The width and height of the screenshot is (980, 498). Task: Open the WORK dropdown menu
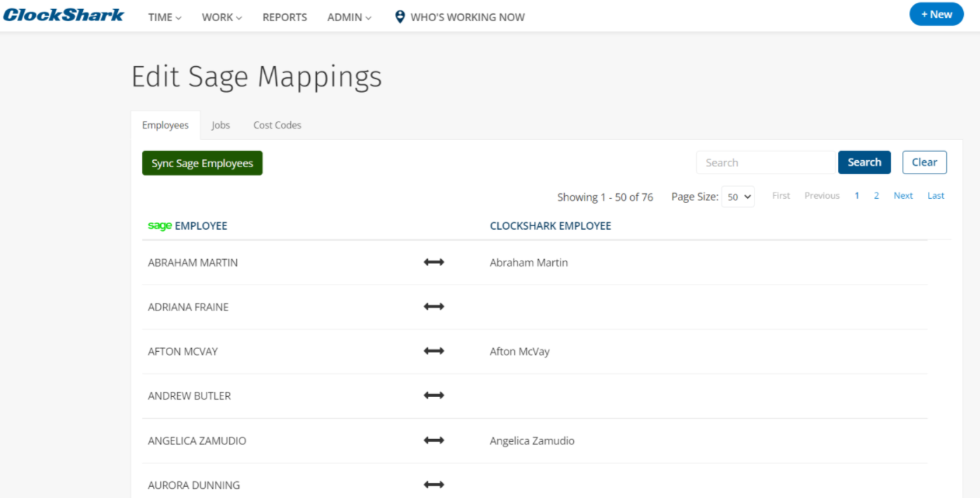222,17
